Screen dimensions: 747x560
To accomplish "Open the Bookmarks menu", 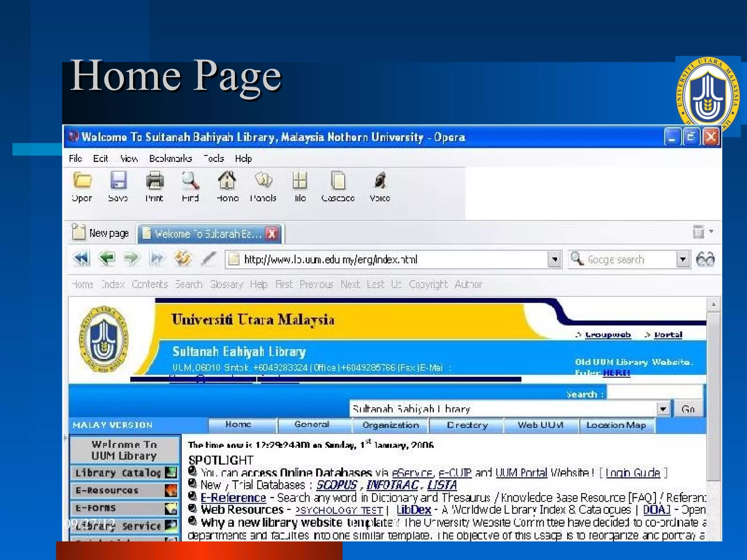I will pos(170,159).
